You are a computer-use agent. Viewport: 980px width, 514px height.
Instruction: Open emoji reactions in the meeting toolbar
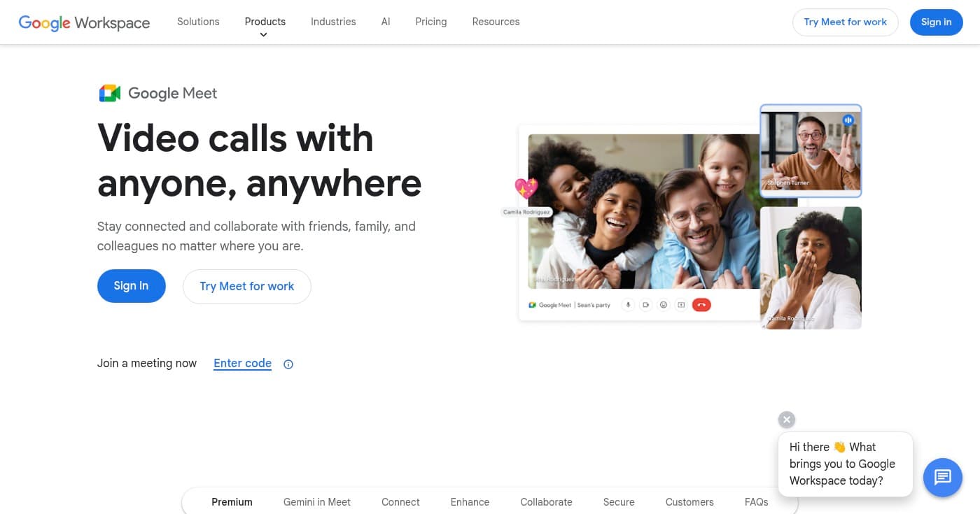(x=664, y=304)
